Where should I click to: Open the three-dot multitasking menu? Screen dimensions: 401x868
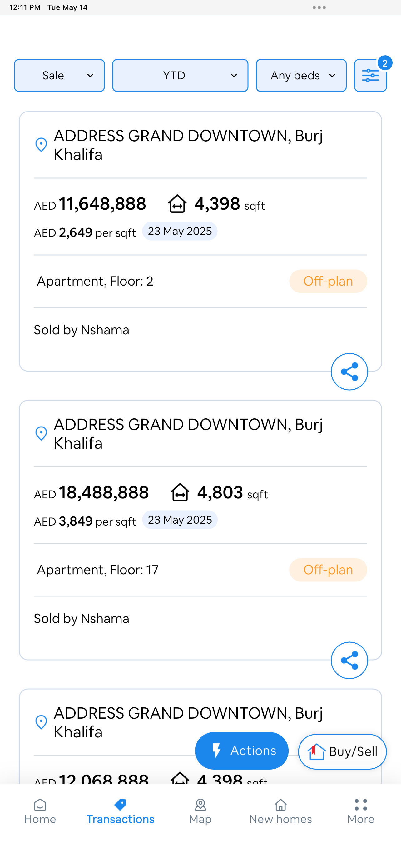[319, 7]
